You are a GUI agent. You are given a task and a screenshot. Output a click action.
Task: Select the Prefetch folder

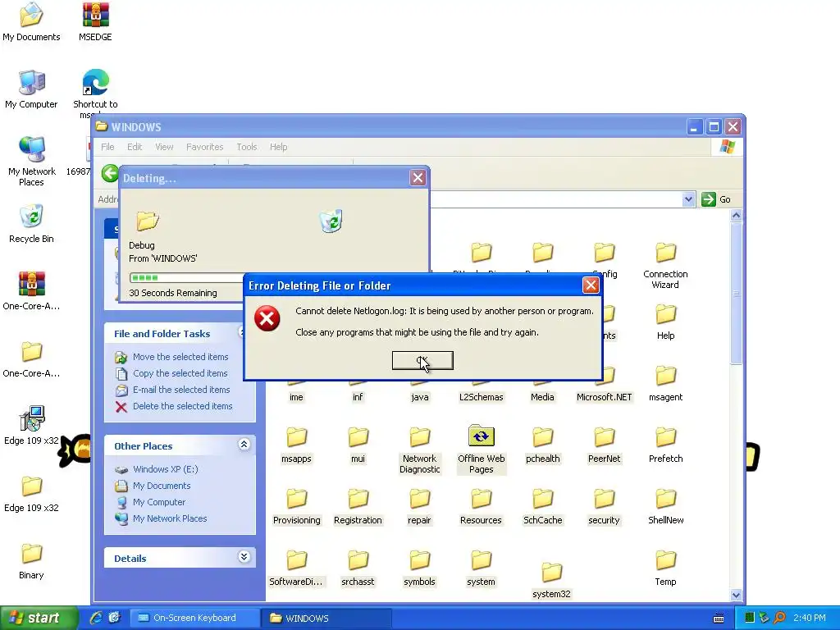point(665,445)
